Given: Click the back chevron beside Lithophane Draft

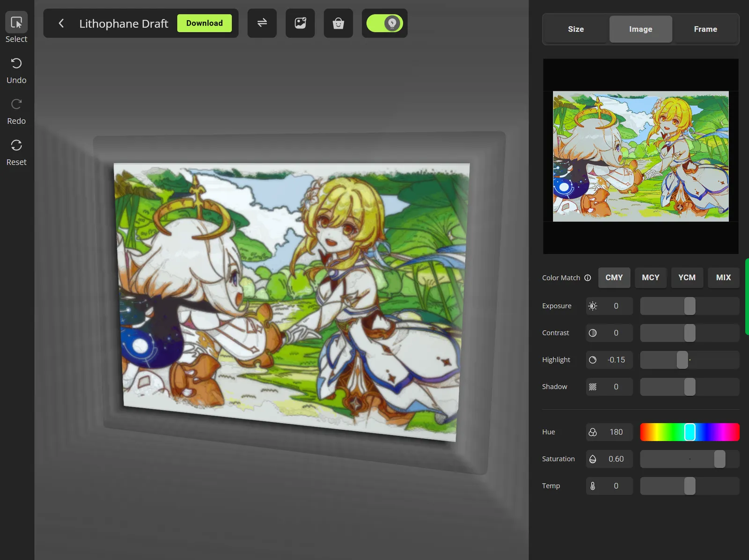Looking at the screenshot, I should click(61, 23).
